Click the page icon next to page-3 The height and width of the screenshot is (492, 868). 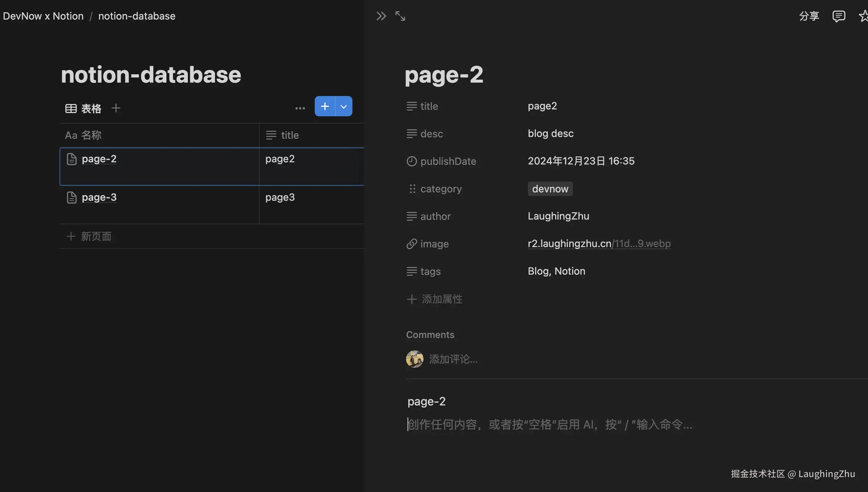(72, 197)
